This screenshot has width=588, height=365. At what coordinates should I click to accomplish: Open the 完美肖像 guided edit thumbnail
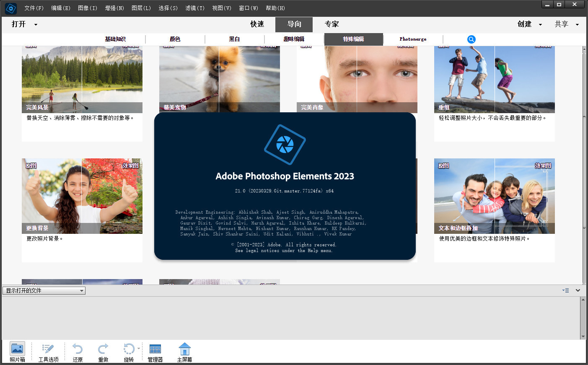click(x=357, y=79)
